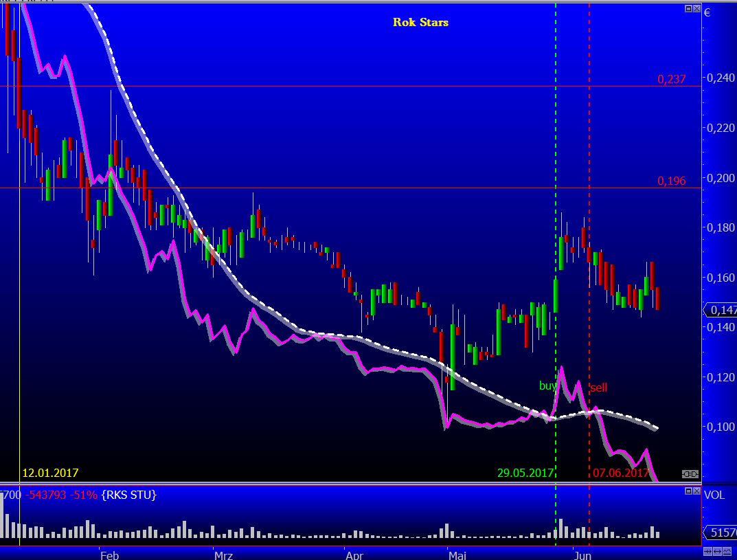
Task: Restore the volume subchart window
Action: pyautogui.click(x=688, y=491)
